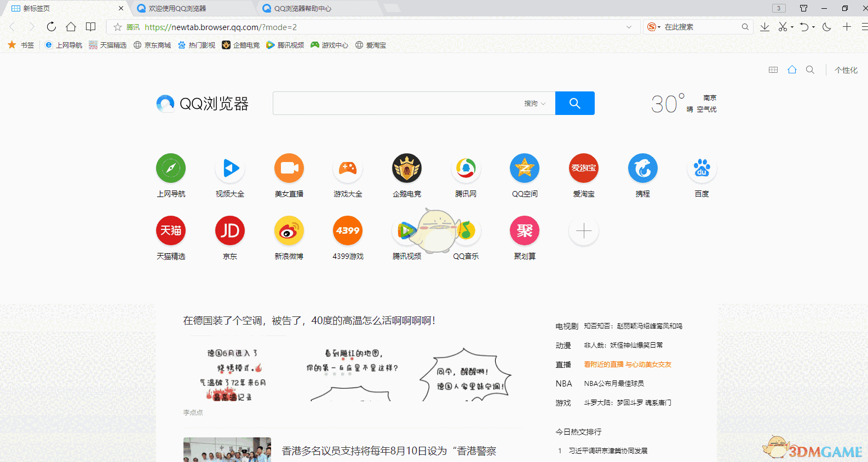The width and height of the screenshot is (868, 462).
Task: Bookmark this page with the star icon
Action: point(118,27)
